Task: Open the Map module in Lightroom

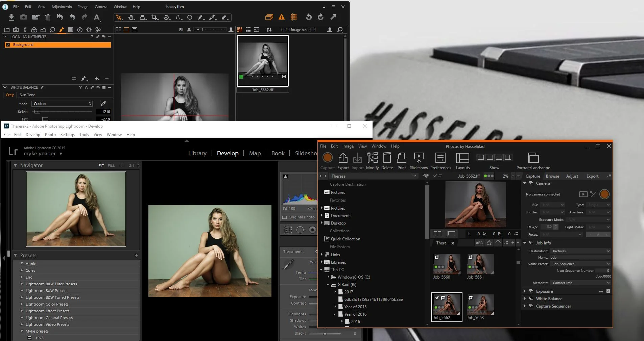Action: pyautogui.click(x=255, y=153)
